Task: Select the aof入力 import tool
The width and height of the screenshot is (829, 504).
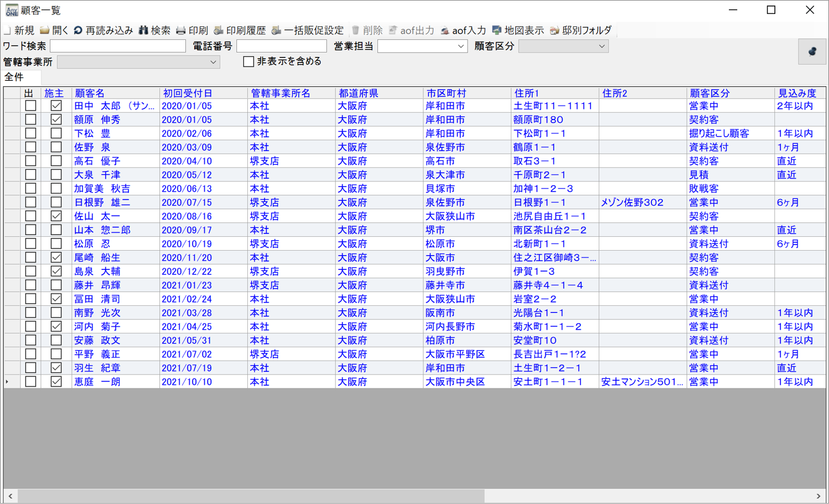Action: [465, 30]
